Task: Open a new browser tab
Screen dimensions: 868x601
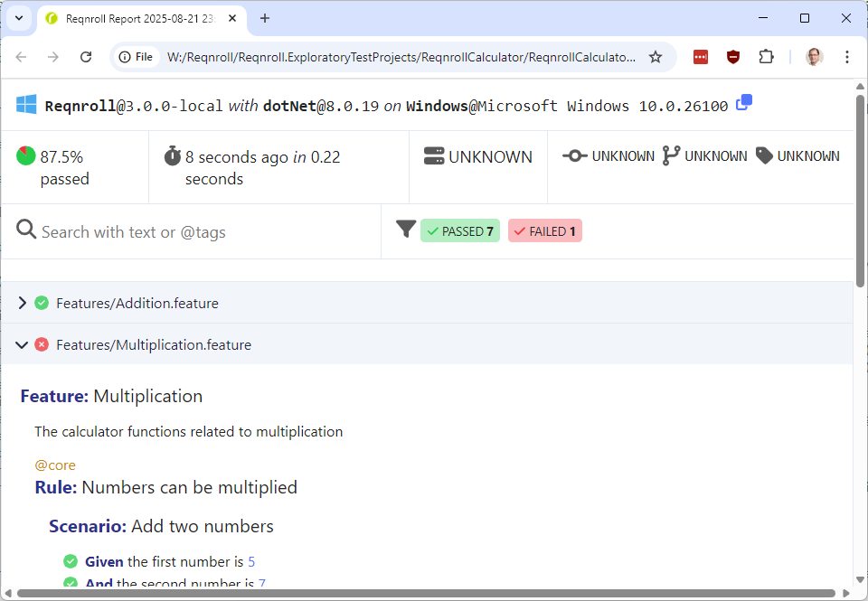Action: coord(265,18)
